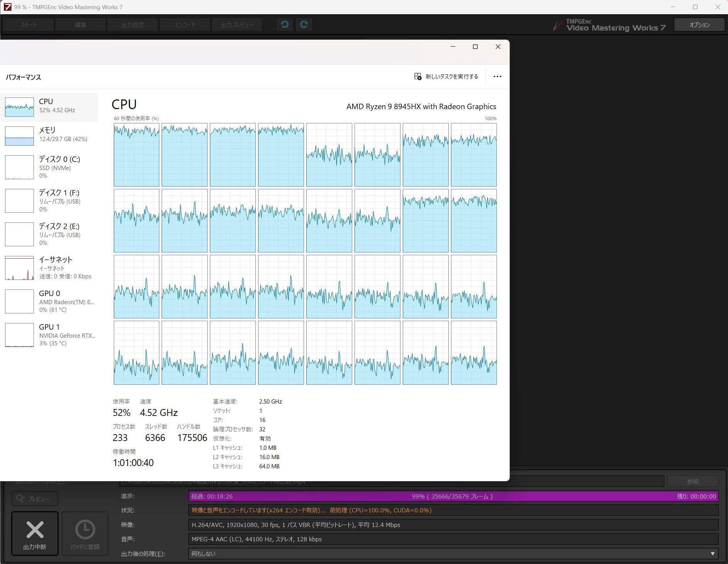The image size is (728, 564).
Task: Click the AMD Ryzen 9 8945HX processor name
Action: tap(421, 106)
